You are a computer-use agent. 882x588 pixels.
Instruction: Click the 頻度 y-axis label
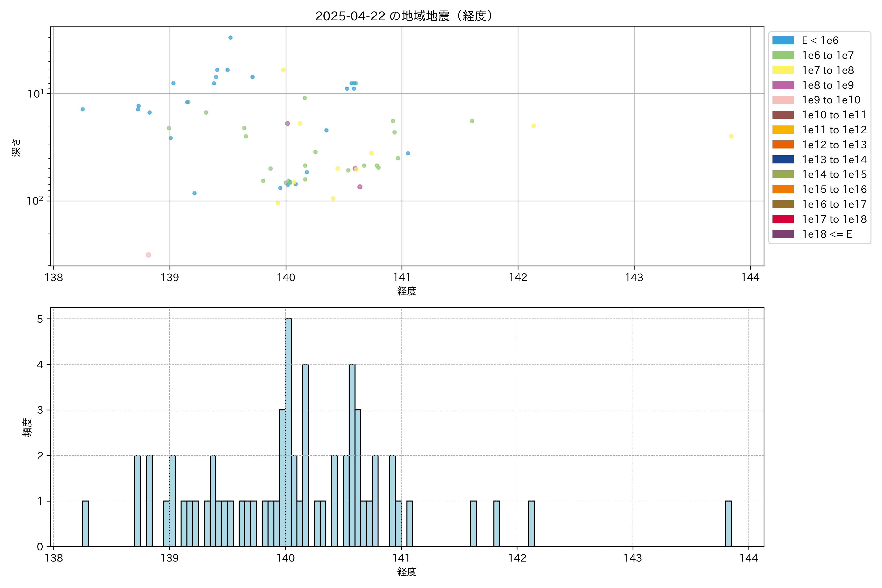(27, 428)
